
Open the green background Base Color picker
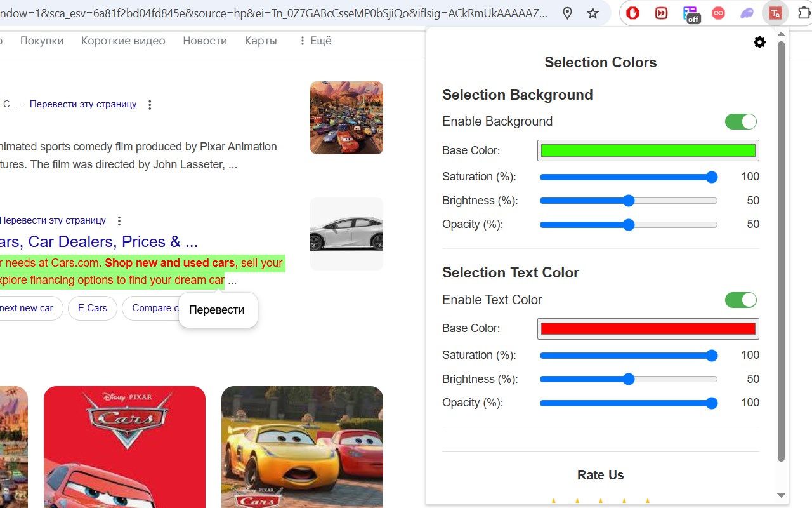coord(648,150)
